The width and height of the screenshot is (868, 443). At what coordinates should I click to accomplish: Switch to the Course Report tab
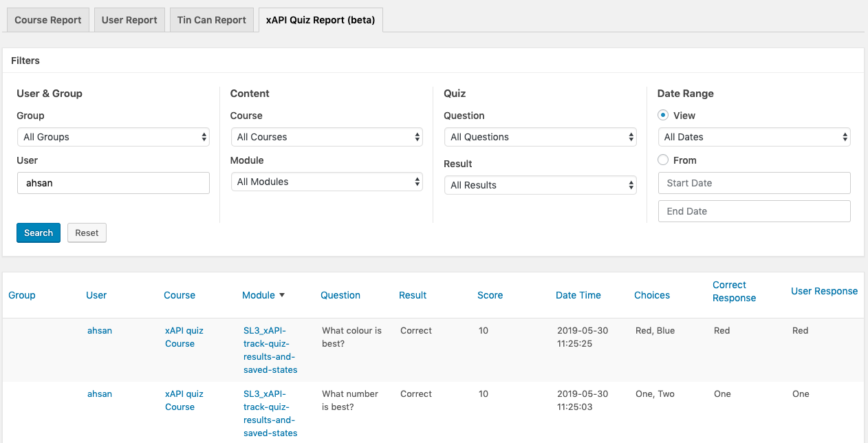[48, 20]
